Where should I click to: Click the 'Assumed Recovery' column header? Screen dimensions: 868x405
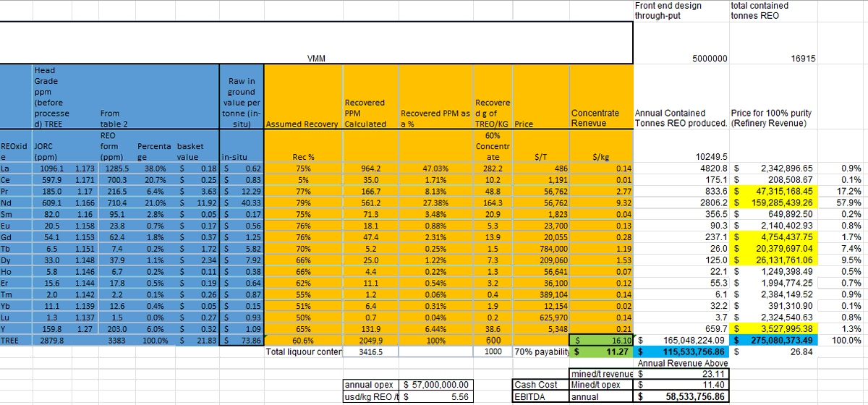(x=302, y=124)
